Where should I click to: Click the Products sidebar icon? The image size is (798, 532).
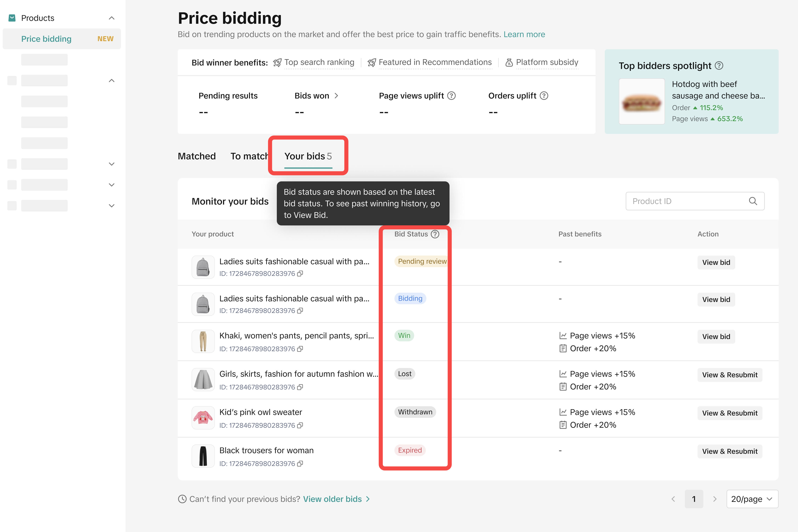(x=12, y=18)
